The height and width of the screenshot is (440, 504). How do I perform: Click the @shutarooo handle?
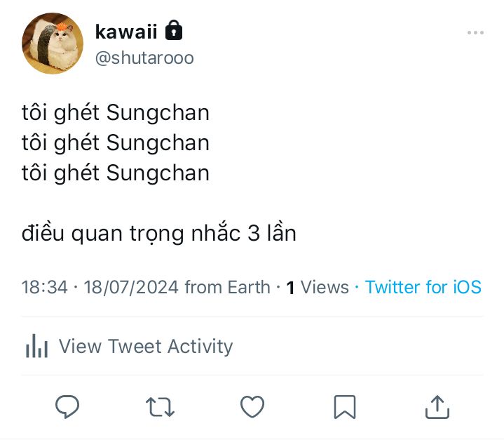pos(144,58)
